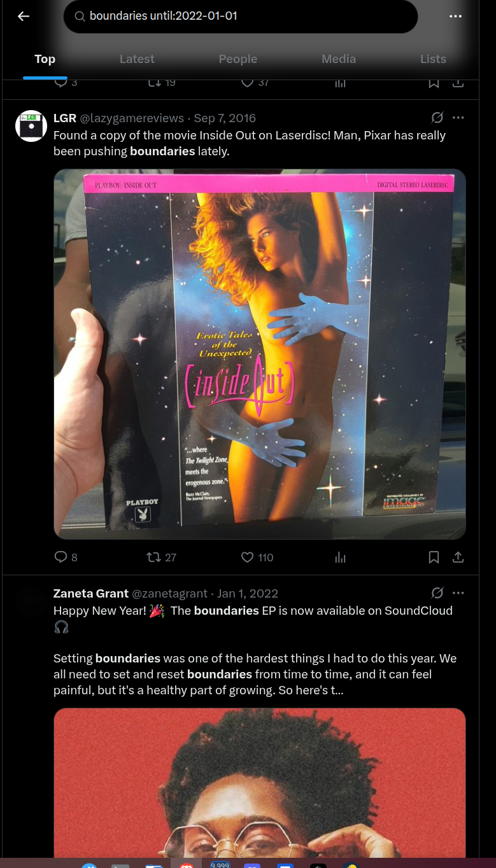Share the LGR post
This screenshot has height=868, width=496.
(x=458, y=557)
